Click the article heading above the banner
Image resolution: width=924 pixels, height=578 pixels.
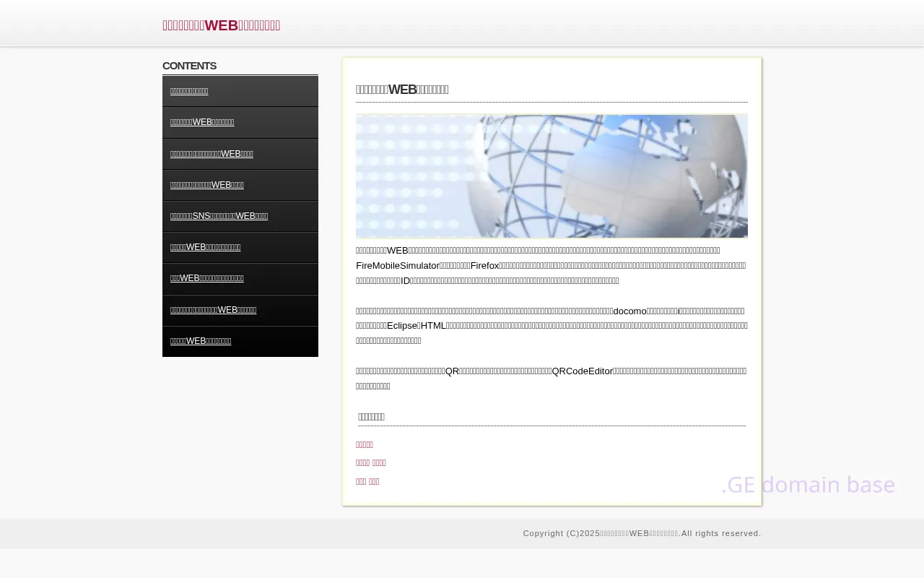pos(402,90)
